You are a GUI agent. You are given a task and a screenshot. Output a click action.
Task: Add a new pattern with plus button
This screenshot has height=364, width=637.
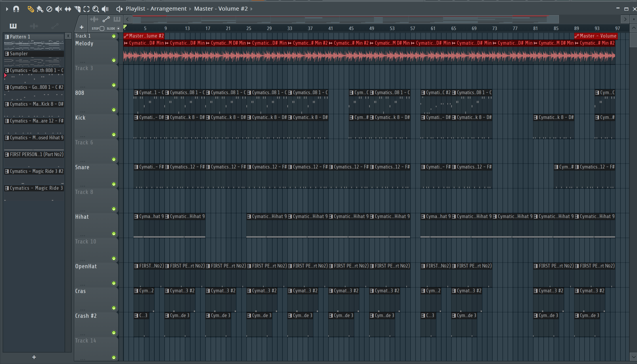[34, 357]
